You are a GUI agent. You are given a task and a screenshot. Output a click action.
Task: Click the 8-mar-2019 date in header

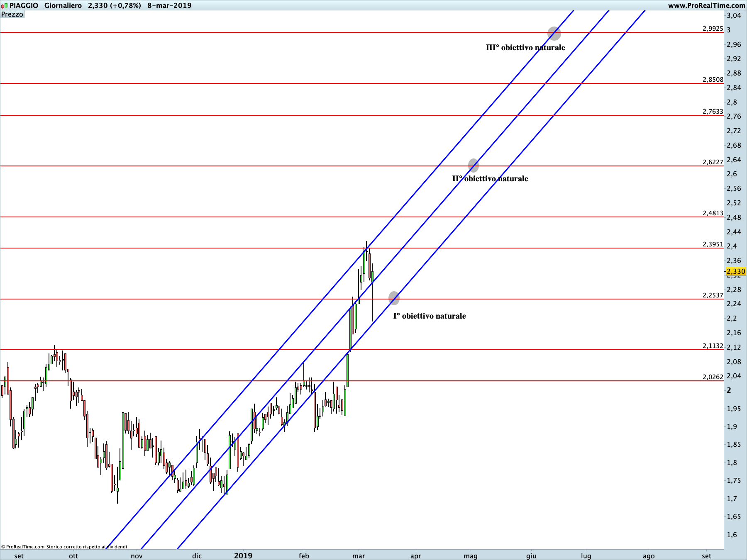(x=169, y=5)
